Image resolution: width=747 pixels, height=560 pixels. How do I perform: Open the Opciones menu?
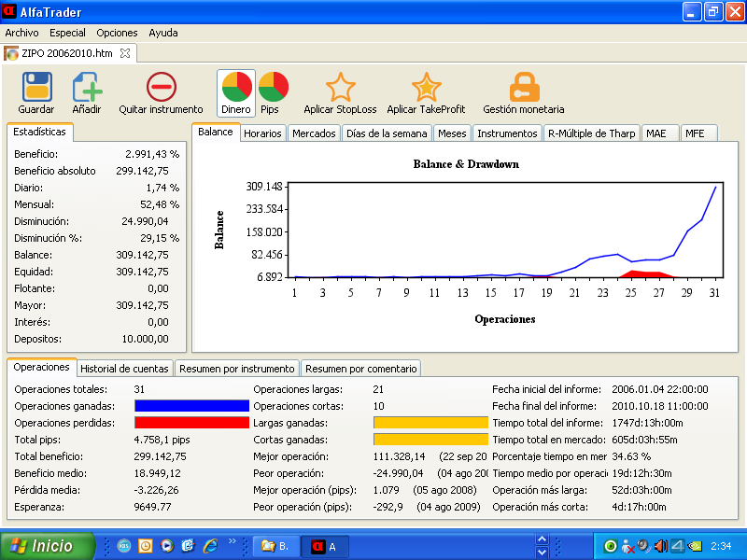tap(117, 33)
